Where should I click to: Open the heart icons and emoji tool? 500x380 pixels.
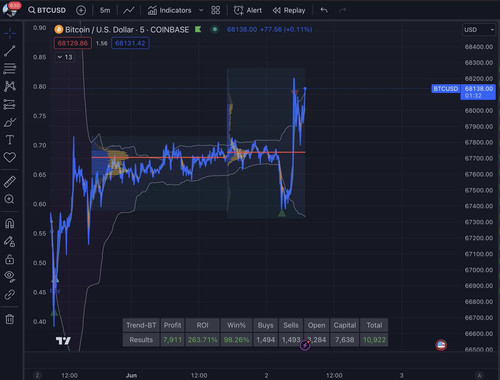click(x=10, y=157)
